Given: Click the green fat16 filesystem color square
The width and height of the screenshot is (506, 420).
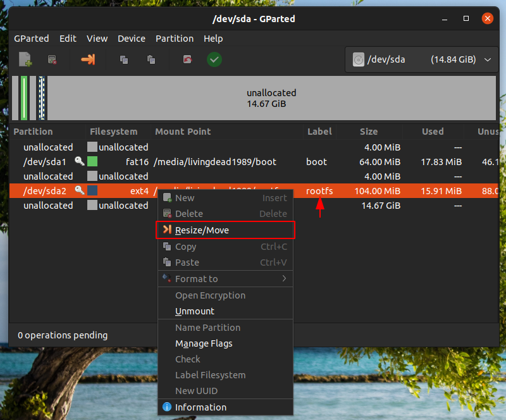Looking at the screenshot, I should 92,161.
